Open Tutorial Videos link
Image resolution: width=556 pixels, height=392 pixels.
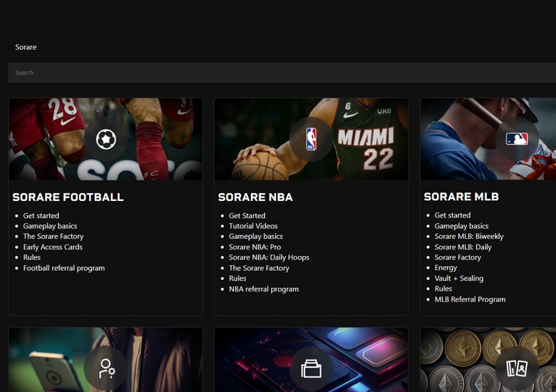[x=253, y=226]
